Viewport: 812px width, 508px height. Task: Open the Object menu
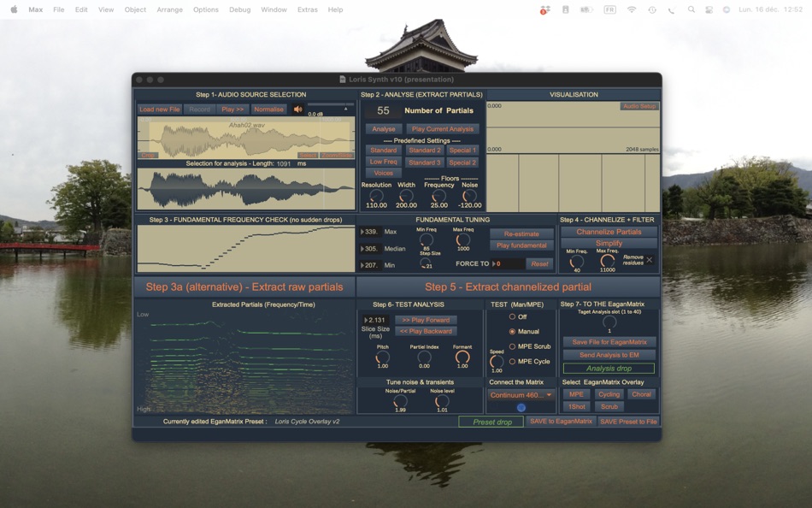135,9
